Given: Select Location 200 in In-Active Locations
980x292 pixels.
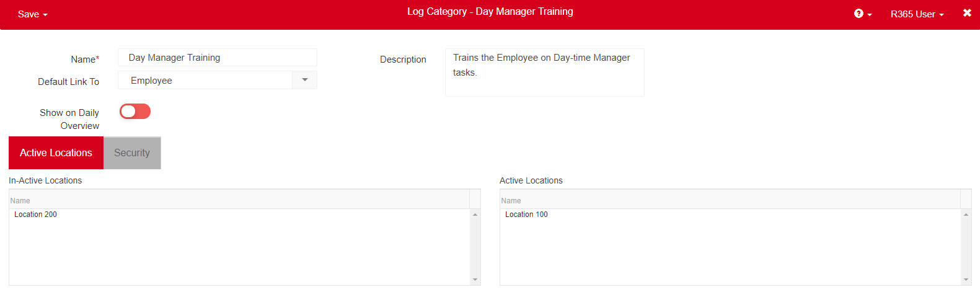Looking at the screenshot, I should pyautogui.click(x=240, y=215).
